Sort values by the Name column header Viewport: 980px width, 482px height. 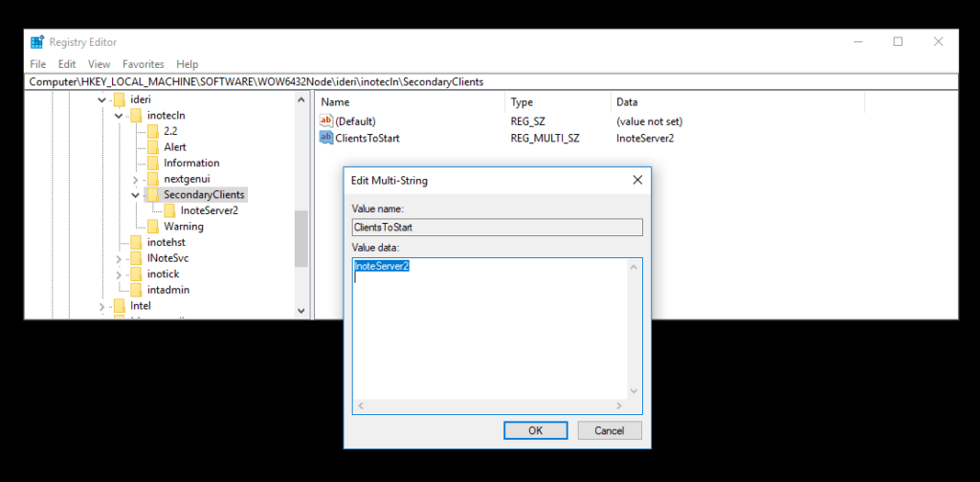click(410, 102)
